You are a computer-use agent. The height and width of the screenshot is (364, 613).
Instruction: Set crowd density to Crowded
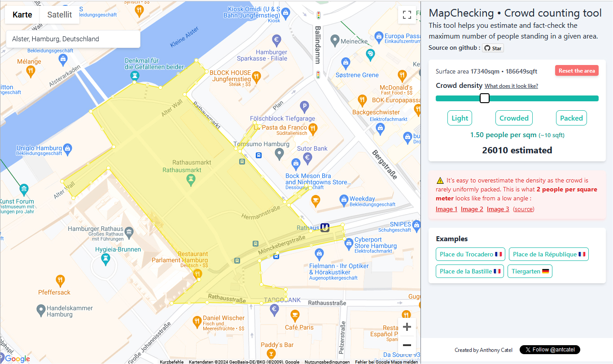514,118
